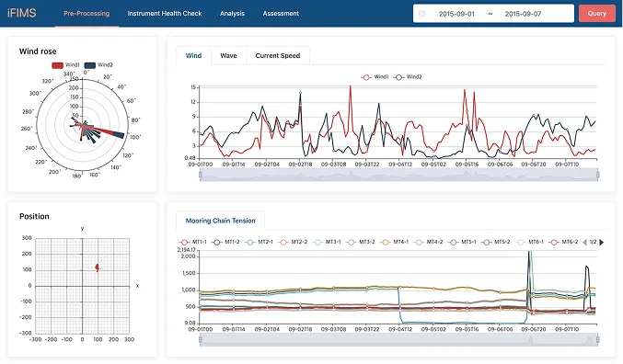Toggle the MT2-2 legend series
The height and width of the screenshot is (364, 623).
pyautogui.click(x=293, y=242)
